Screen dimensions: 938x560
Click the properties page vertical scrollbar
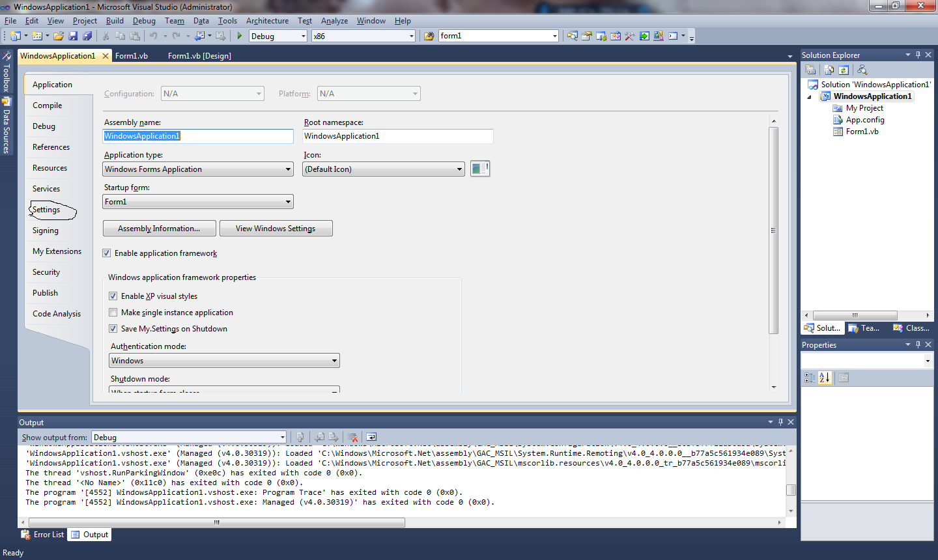click(x=774, y=231)
